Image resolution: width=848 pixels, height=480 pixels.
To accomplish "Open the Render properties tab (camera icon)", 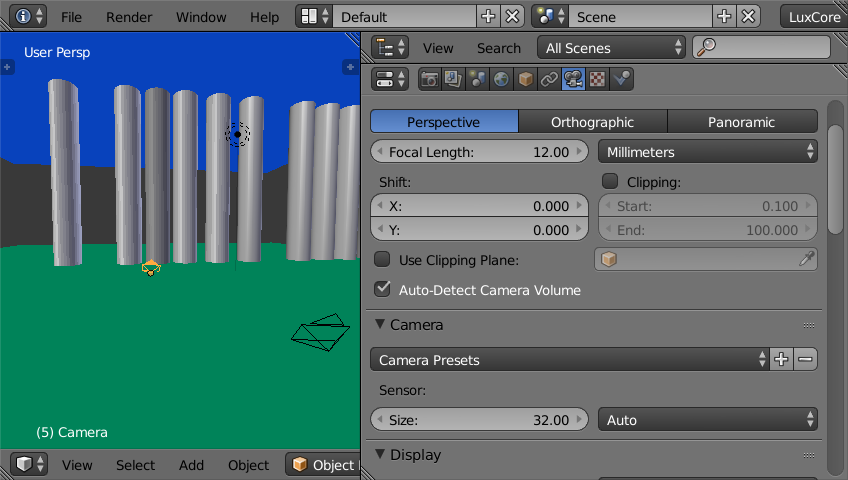I will click(x=430, y=80).
